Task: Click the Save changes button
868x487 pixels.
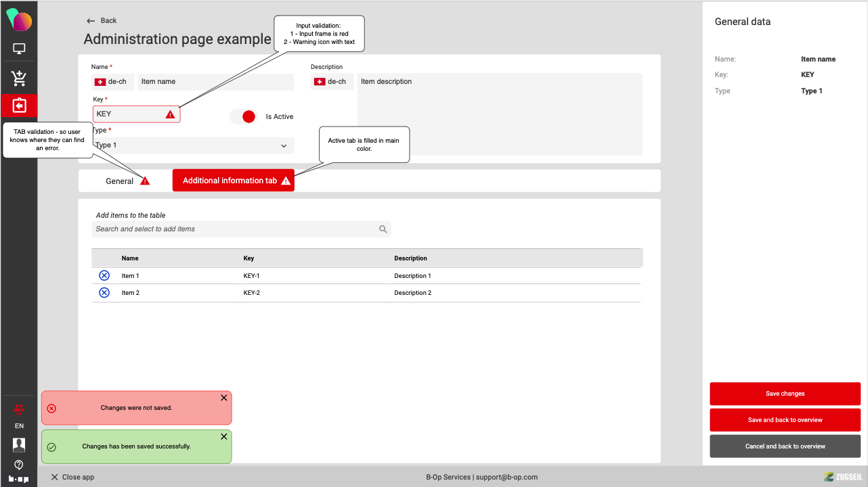Action: point(785,394)
